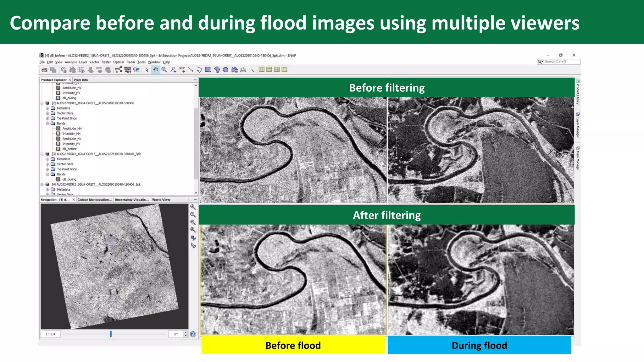Select Amplitude_HH band in product [2]

tap(72, 129)
